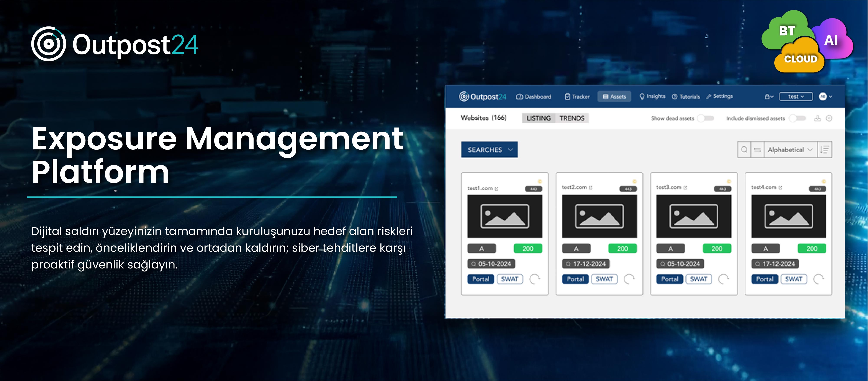Click the Websites (166) heading
Viewport: 868px width, 381px height.
483,118
